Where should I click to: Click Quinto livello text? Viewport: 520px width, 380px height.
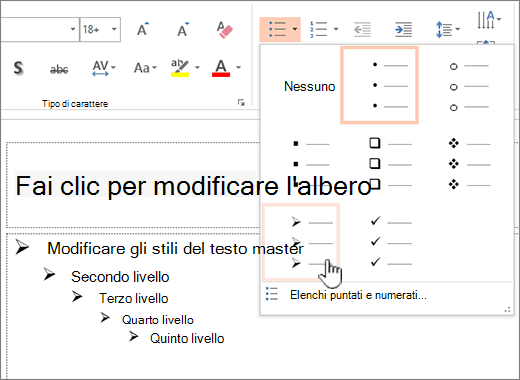click(187, 338)
